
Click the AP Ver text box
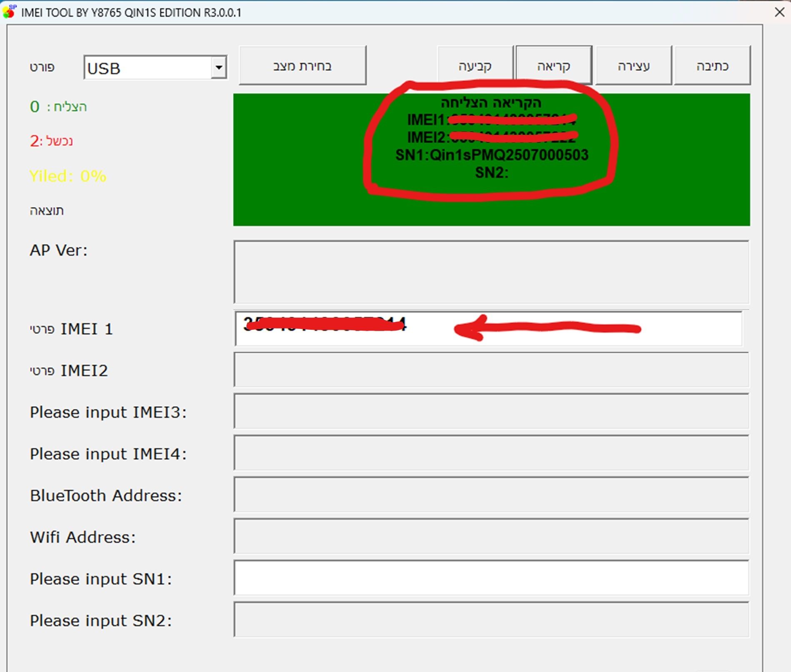[491, 272]
